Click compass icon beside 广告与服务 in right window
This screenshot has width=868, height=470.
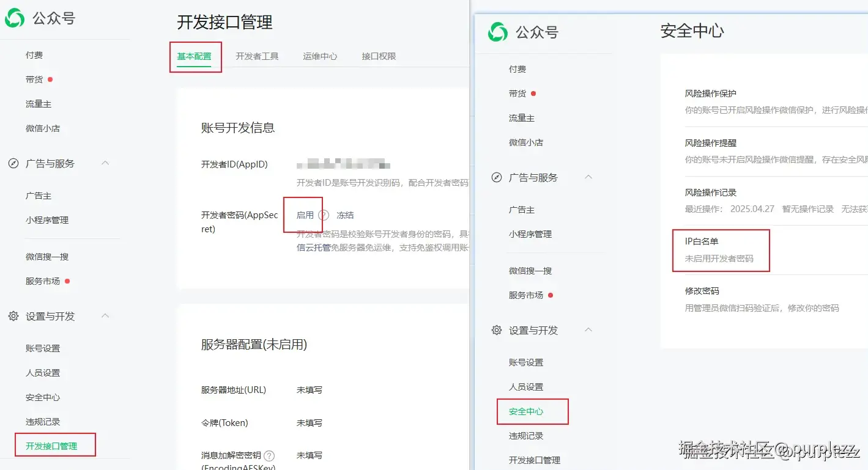[x=497, y=178]
